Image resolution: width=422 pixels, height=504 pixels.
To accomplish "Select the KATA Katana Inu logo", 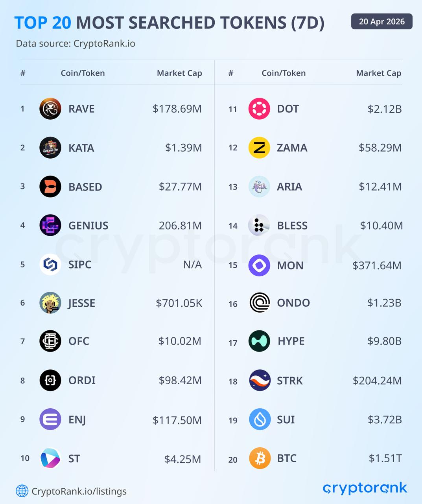I will pos(50,148).
